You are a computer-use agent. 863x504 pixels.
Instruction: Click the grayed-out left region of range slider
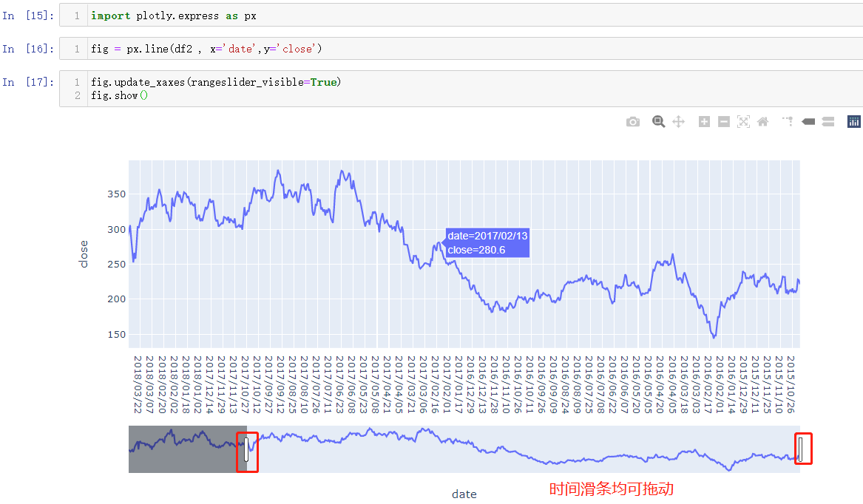click(187, 449)
